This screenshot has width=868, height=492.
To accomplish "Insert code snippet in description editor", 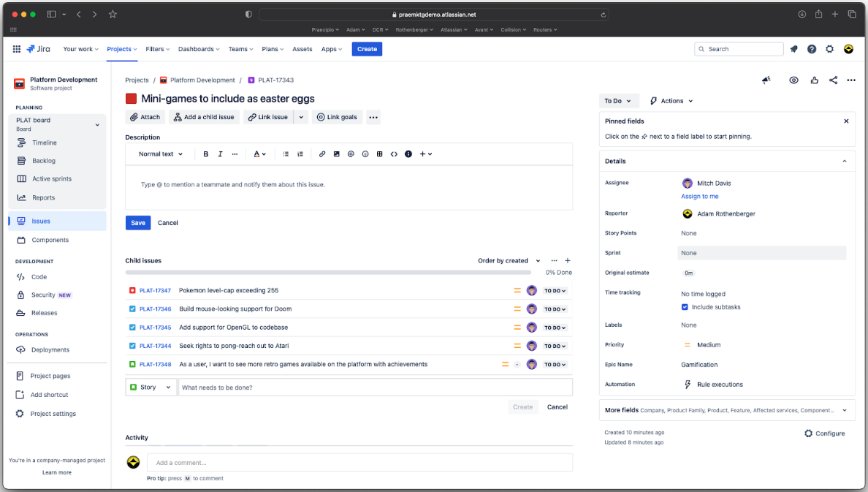I will coord(394,154).
